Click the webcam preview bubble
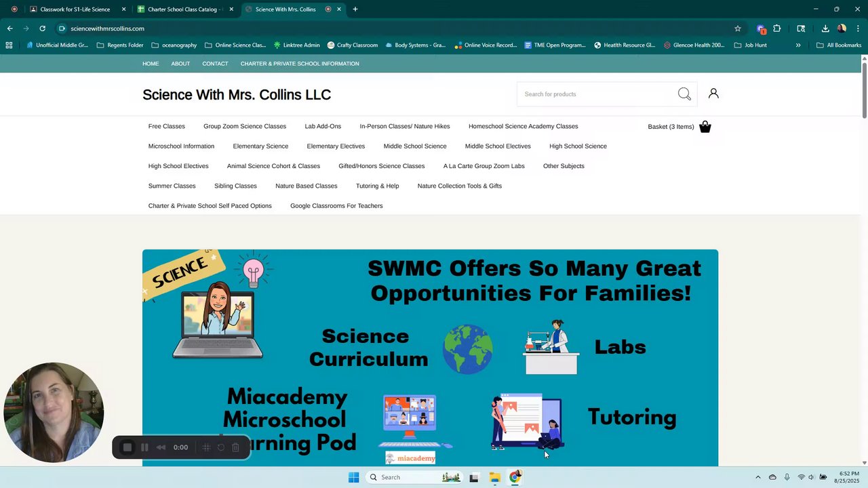The width and height of the screenshot is (868, 488). pyautogui.click(x=54, y=412)
